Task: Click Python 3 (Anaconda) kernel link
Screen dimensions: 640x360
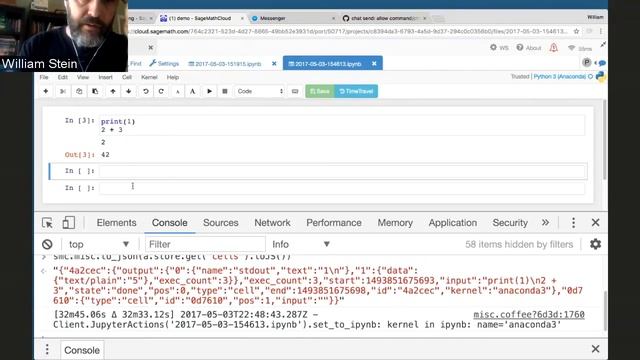Action: [560, 77]
